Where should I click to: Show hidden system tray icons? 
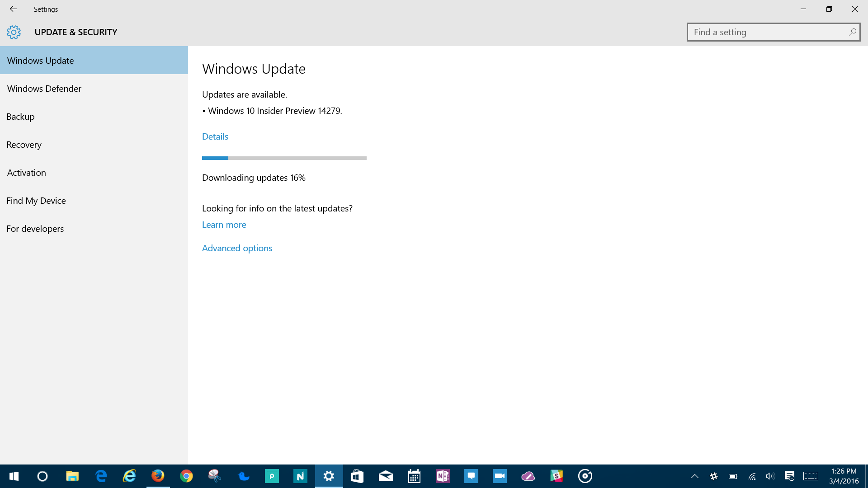tap(695, 476)
